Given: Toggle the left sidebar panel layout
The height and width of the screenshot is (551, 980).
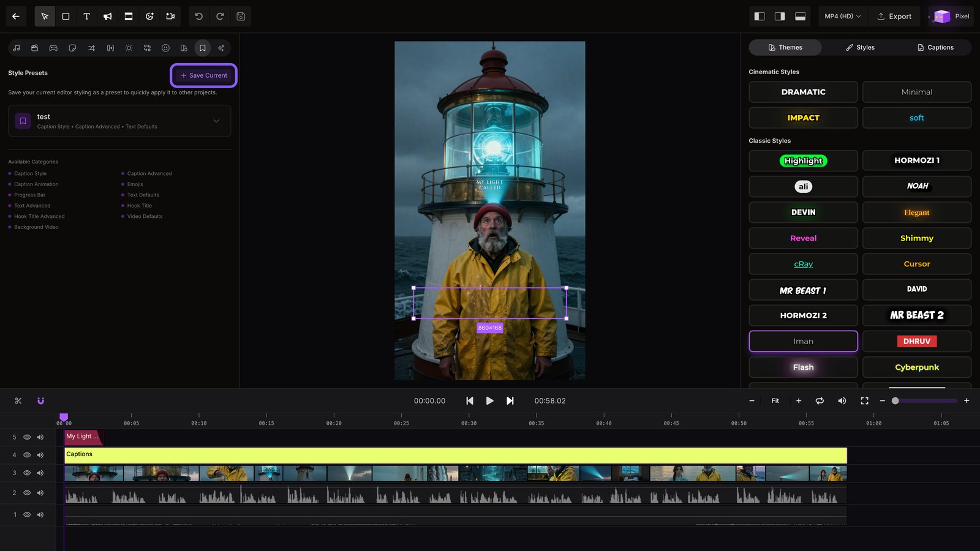Looking at the screenshot, I should point(759,17).
